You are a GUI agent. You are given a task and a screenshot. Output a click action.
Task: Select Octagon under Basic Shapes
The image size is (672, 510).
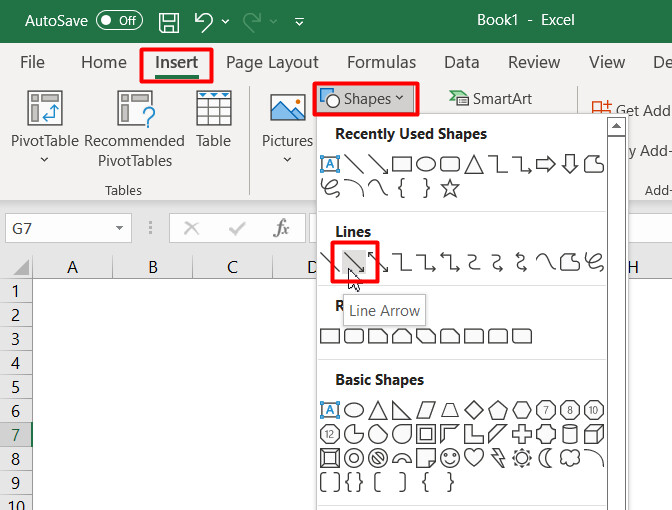570,410
